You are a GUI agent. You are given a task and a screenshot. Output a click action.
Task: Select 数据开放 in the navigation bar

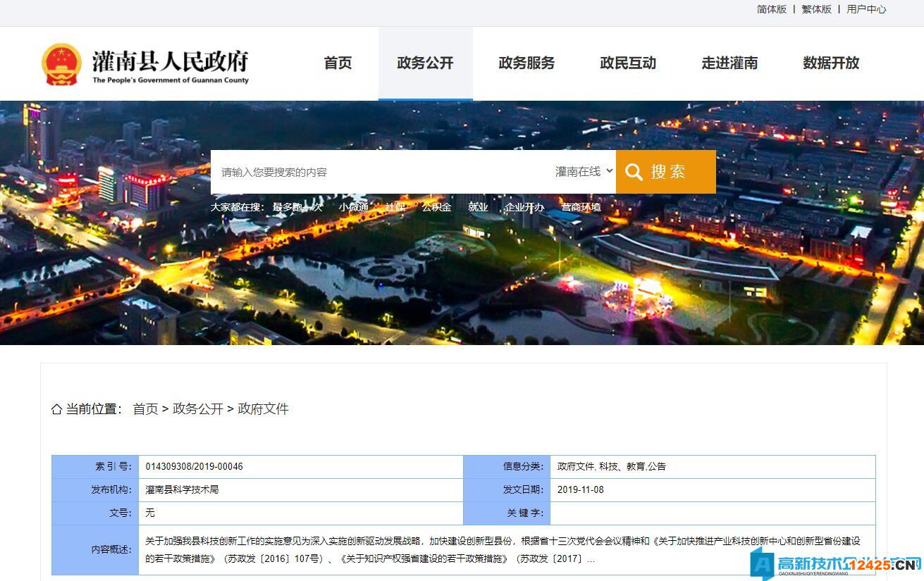pyautogui.click(x=830, y=63)
